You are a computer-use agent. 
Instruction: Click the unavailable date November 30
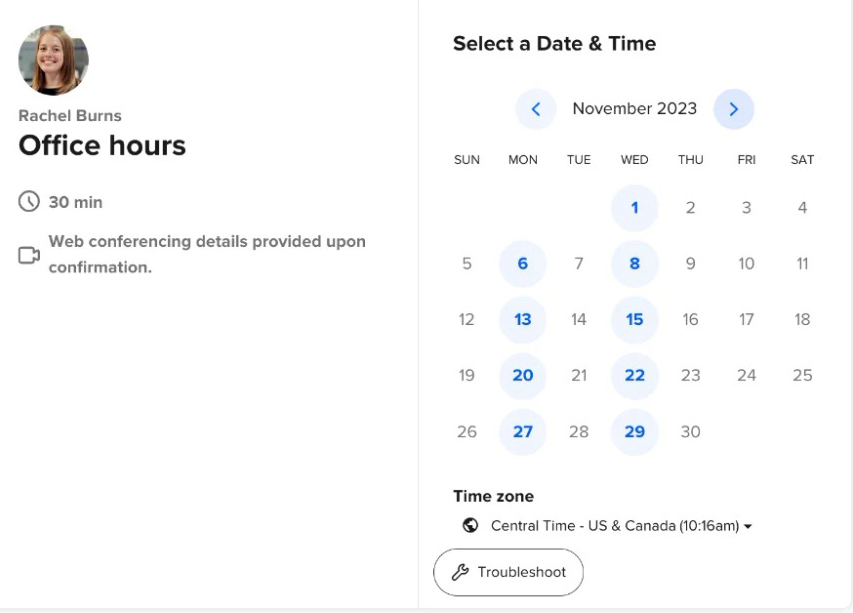point(690,433)
